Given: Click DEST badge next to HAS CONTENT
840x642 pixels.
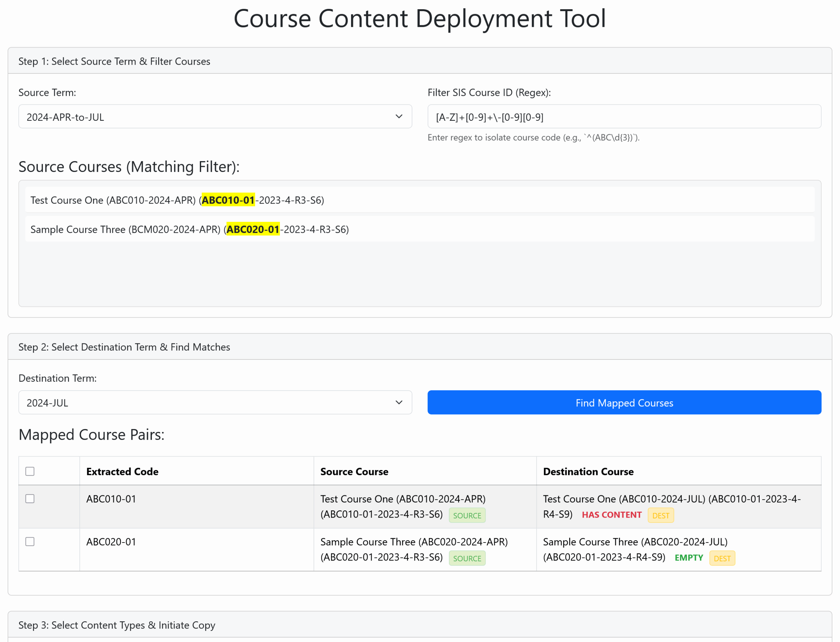Looking at the screenshot, I should click(x=661, y=516).
